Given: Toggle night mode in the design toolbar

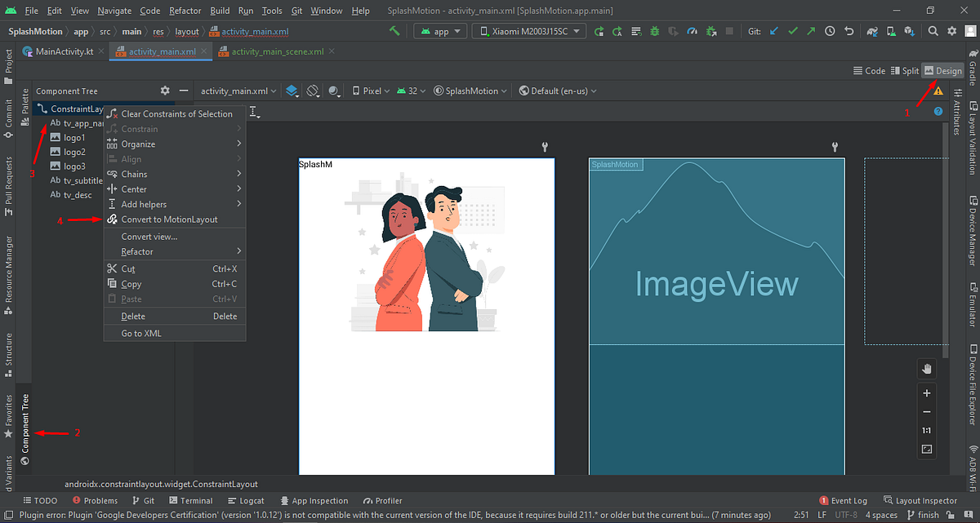Looking at the screenshot, I should [x=332, y=91].
